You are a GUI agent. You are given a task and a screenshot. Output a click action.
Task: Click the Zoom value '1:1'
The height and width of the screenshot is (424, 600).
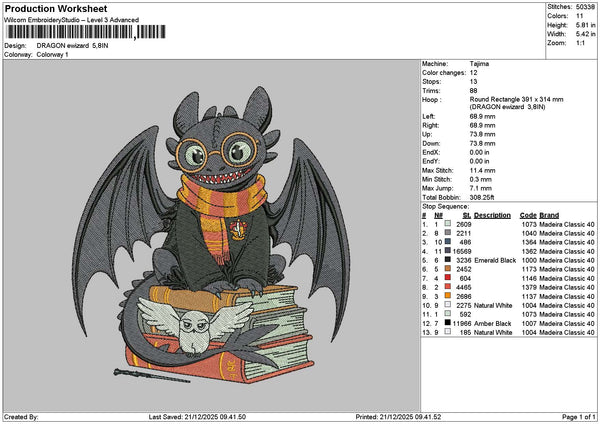click(x=580, y=43)
